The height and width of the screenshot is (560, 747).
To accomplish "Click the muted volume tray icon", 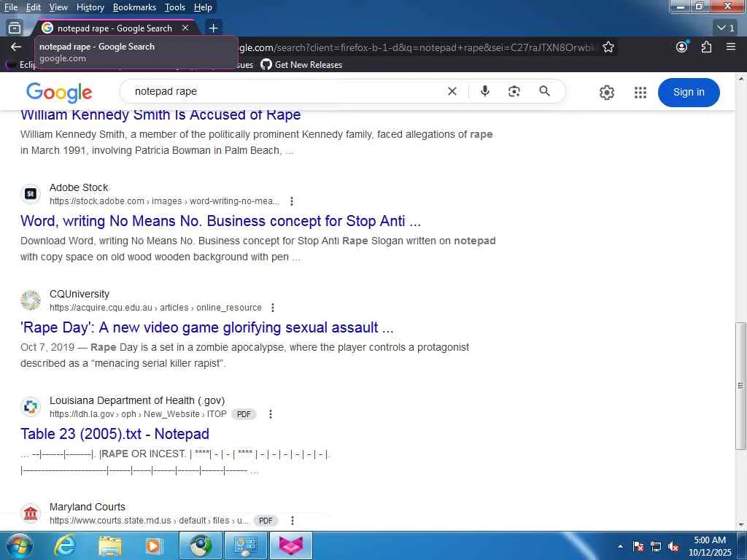I will (673, 547).
